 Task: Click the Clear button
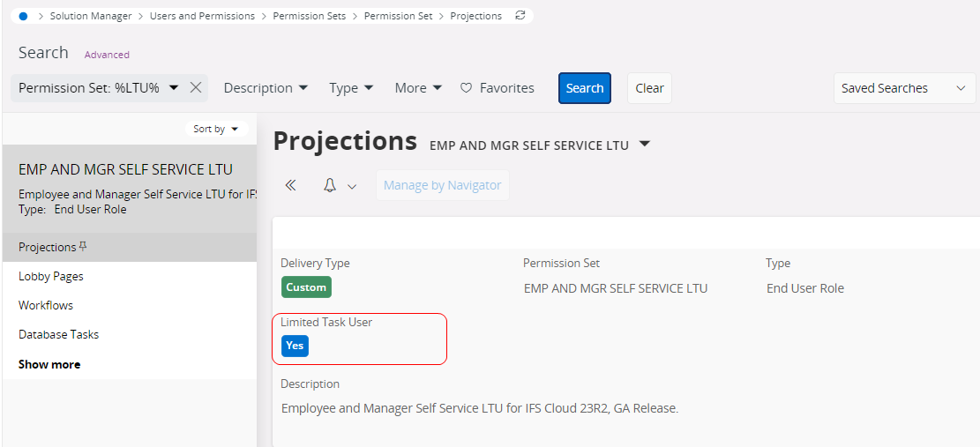(x=649, y=88)
